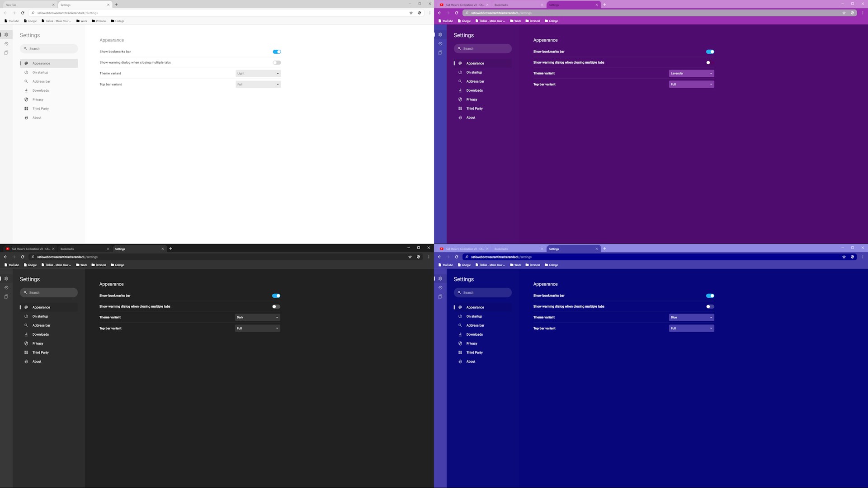This screenshot has height=488, width=868.
Task: Toggle Show bookmarks bar in light window
Action: [x=277, y=52]
